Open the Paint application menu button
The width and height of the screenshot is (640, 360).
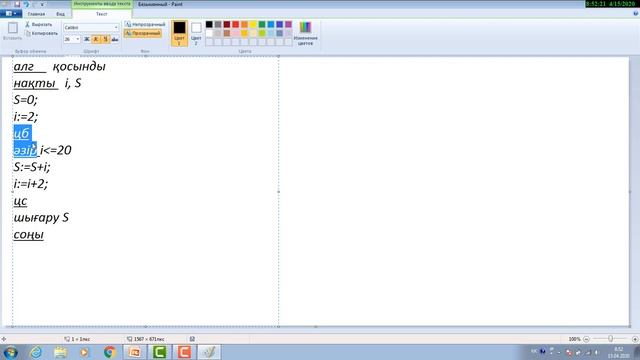(x=11, y=13)
